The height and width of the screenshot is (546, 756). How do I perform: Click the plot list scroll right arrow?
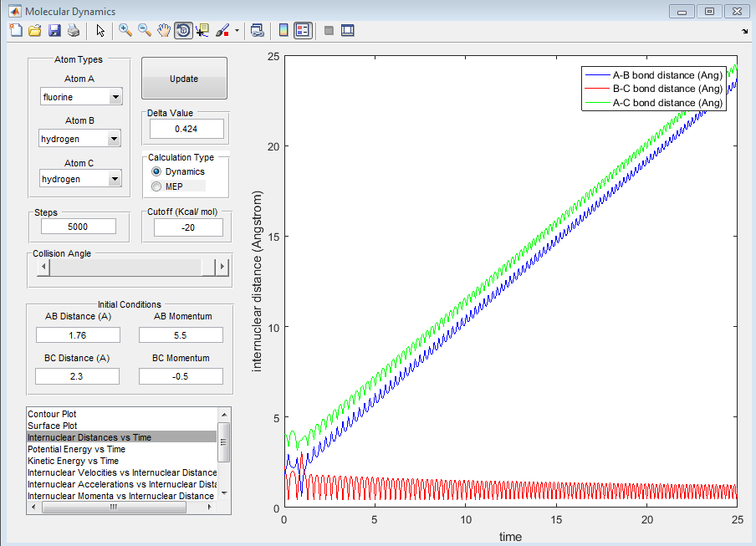coord(210,507)
